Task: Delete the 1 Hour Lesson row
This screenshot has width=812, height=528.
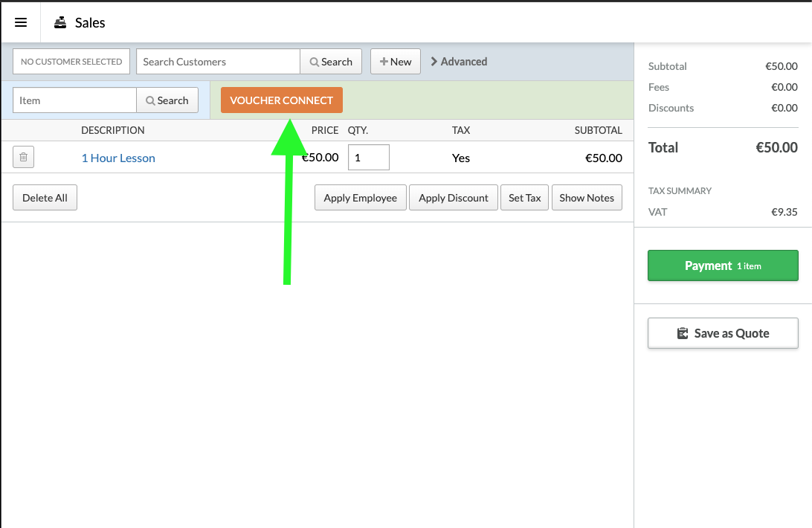Action: pyautogui.click(x=23, y=158)
